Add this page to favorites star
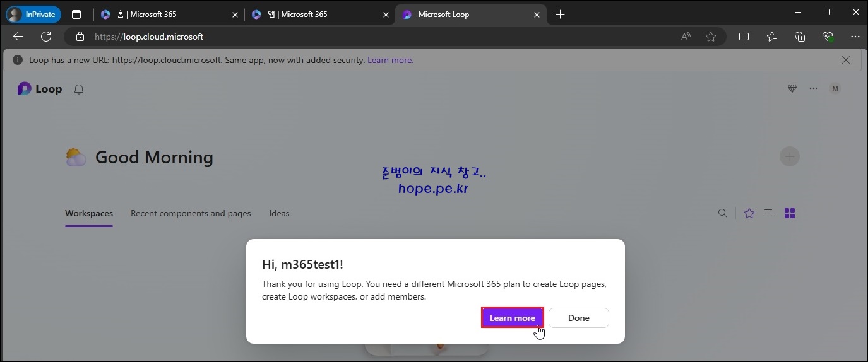The image size is (868, 362). coord(711,37)
